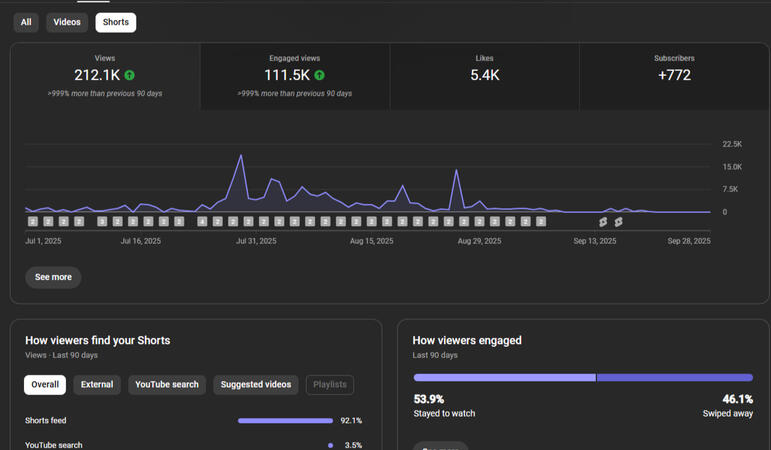This screenshot has width=771, height=450.
Task: Filter traffic sources by Suggested videos
Action: [x=255, y=384]
